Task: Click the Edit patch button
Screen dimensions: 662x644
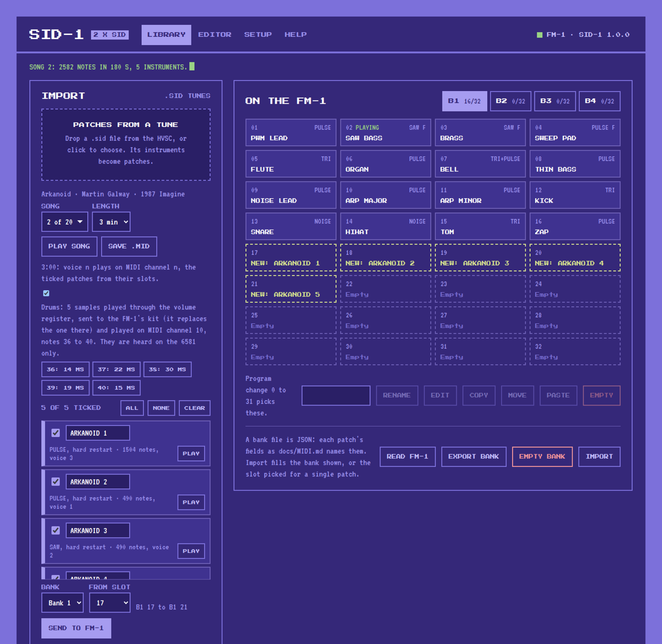Action: [440, 396]
